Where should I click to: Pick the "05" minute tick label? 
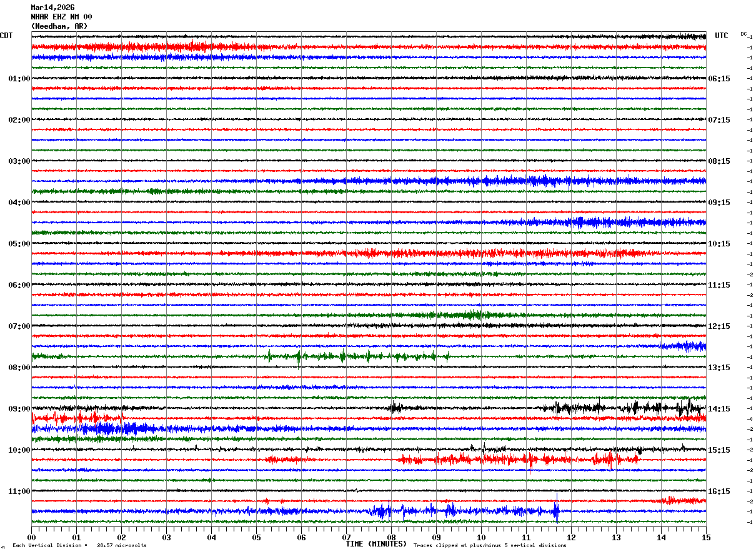pyautogui.click(x=256, y=538)
